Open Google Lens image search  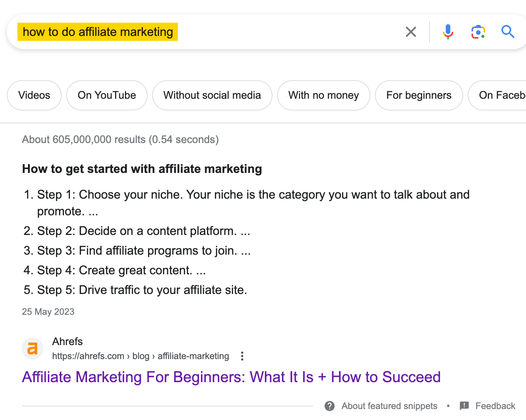[478, 32]
